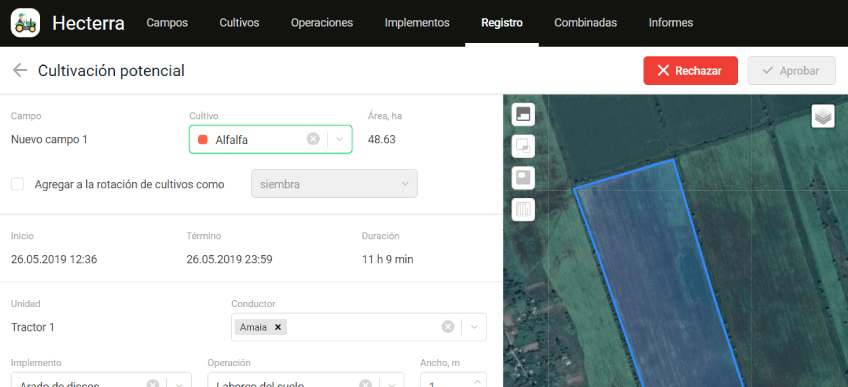Image resolution: width=848 pixels, height=387 pixels.
Task: Click the striped tracks map tool icon
Action: click(x=523, y=209)
